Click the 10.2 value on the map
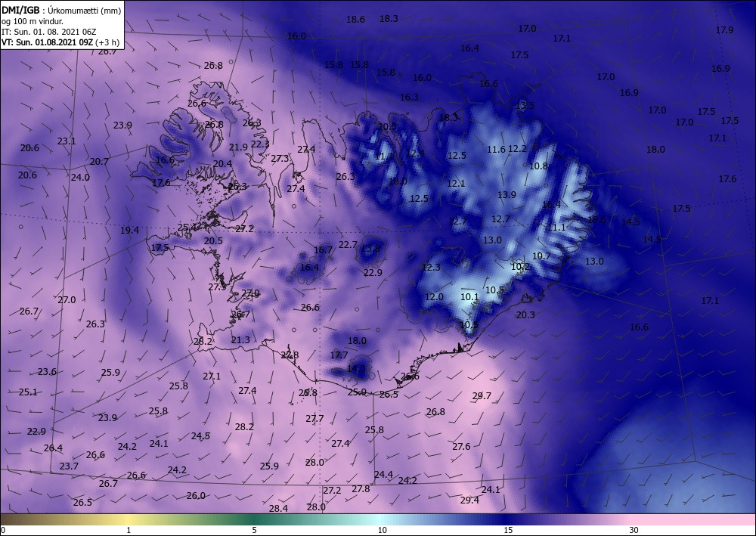The image size is (756, 536). pos(520,266)
